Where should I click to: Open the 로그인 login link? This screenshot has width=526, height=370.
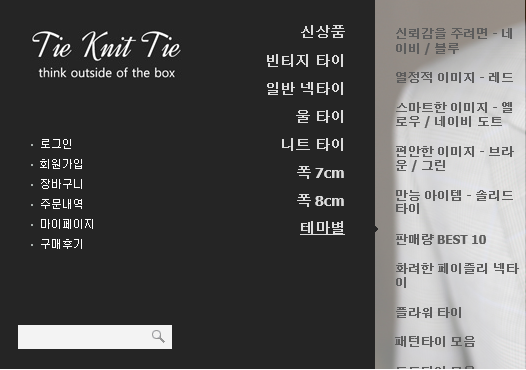[56, 144]
